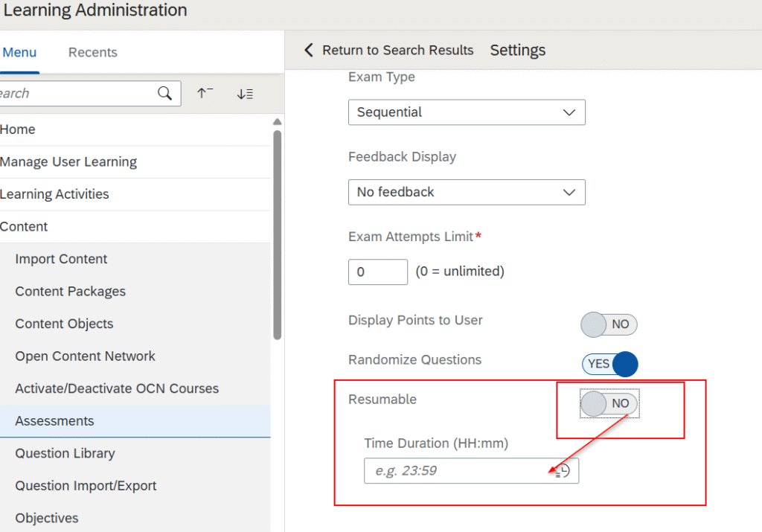Open Assessments in the sidebar
Screen dimensions: 762x532
pos(54,421)
